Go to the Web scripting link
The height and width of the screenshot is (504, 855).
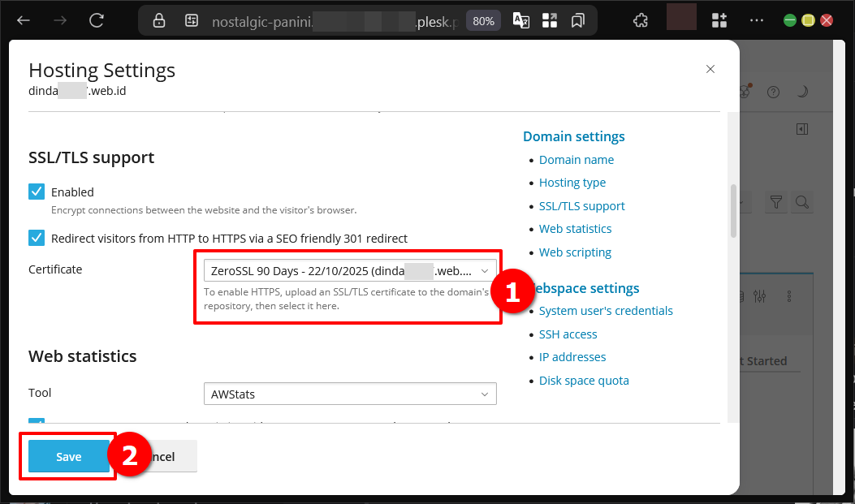coord(575,252)
